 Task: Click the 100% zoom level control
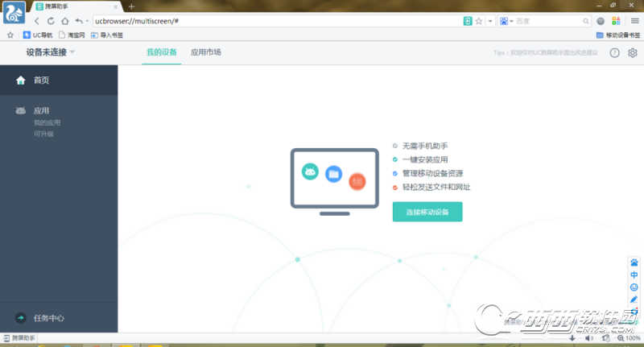point(629,338)
